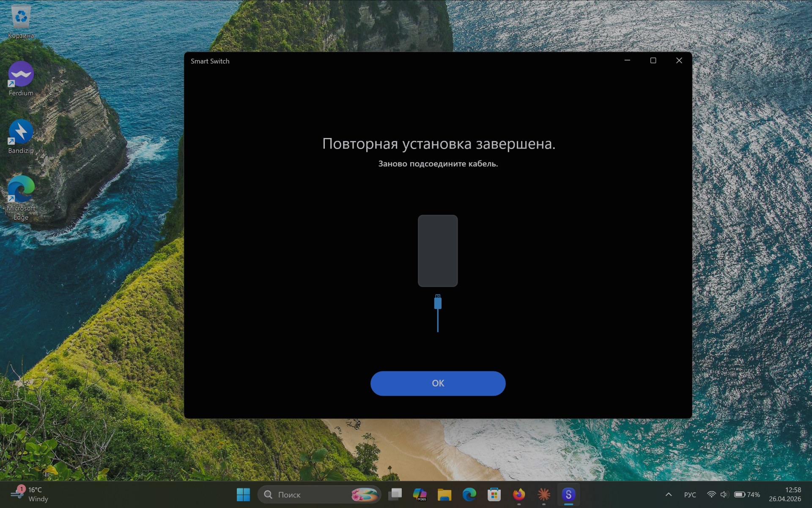812x508 pixels.
Task: Open Microsoft Edge desktop shortcut
Action: 21,190
